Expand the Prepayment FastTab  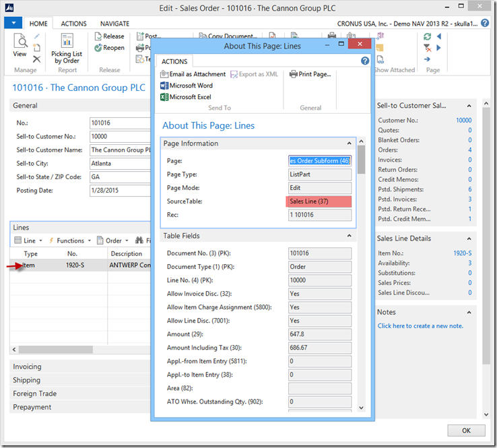coord(80,407)
